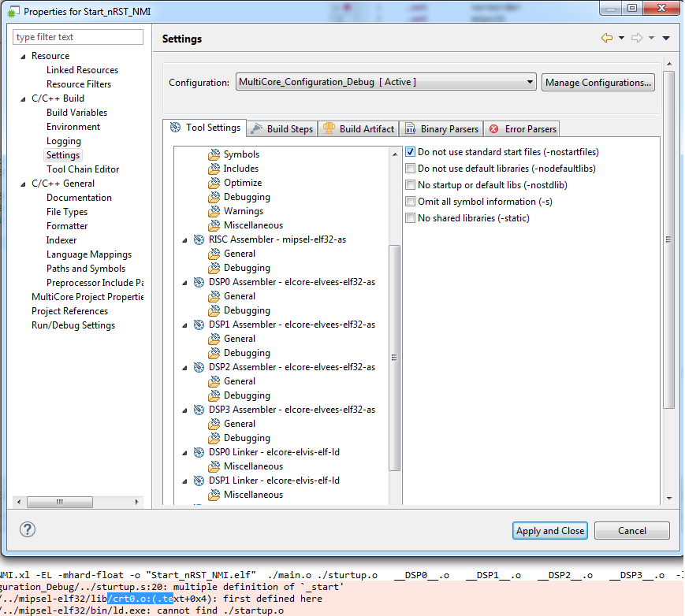Select the Optimize folder icon

[x=214, y=183]
